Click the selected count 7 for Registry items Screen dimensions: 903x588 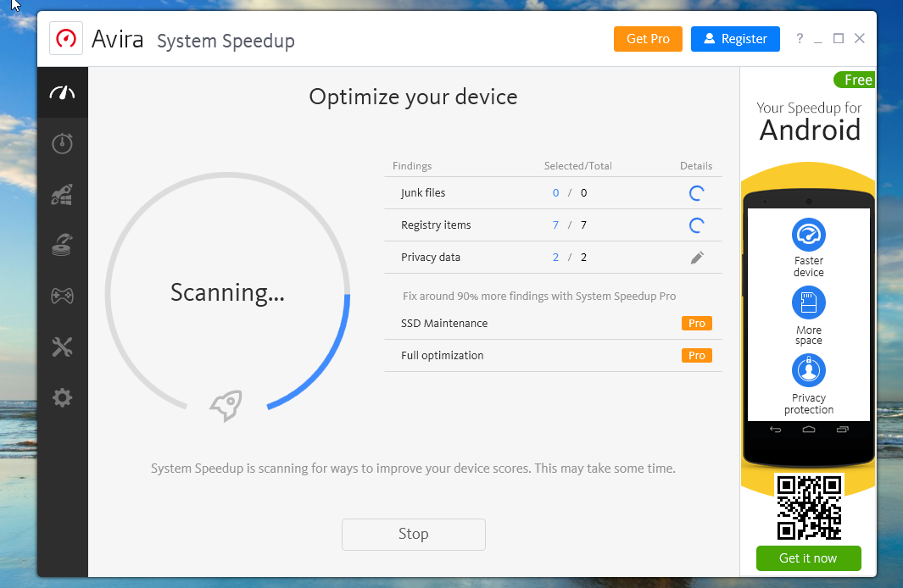pos(555,225)
